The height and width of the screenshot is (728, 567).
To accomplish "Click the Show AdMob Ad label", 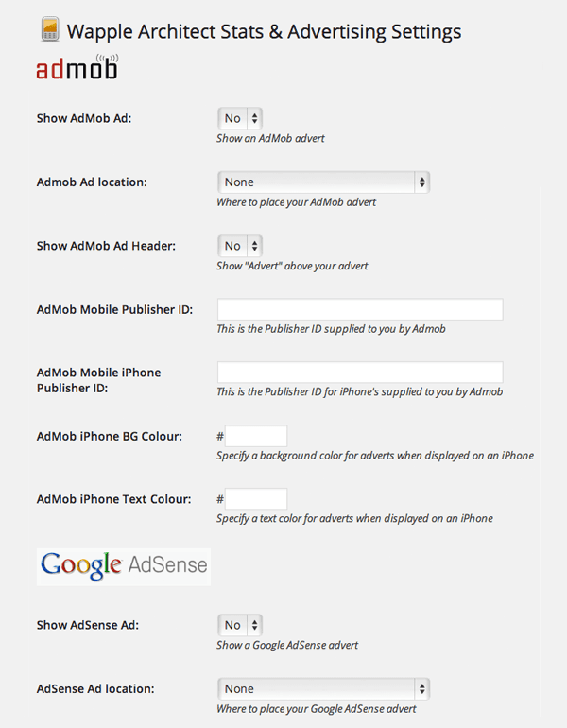I will (84, 119).
